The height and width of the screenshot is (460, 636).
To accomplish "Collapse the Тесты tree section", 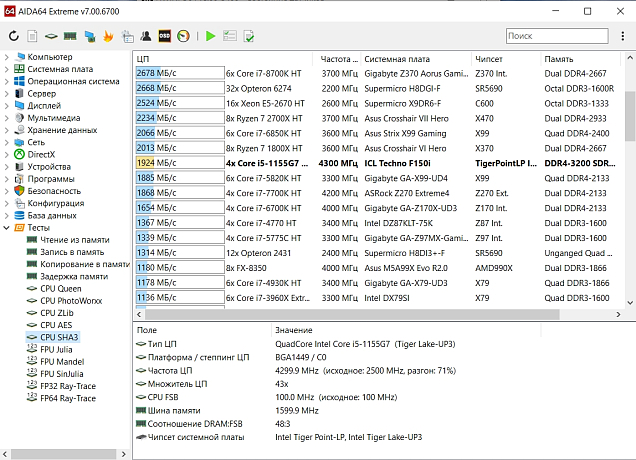I will [8, 227].
